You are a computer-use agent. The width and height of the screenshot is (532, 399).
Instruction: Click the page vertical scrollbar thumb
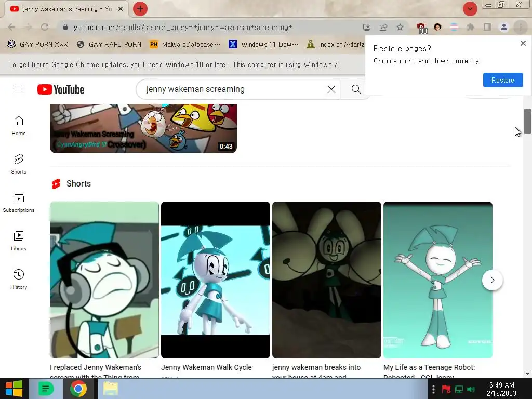(527, 121)
